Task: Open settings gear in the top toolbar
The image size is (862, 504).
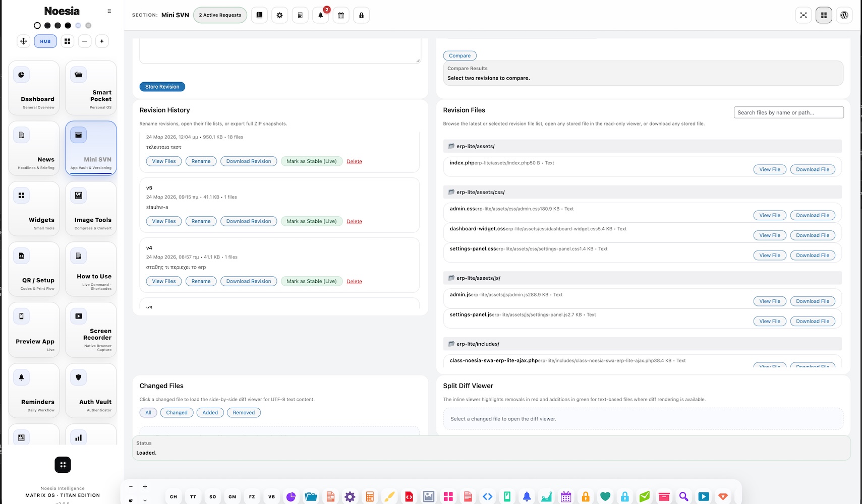Action: pos(280,15)
